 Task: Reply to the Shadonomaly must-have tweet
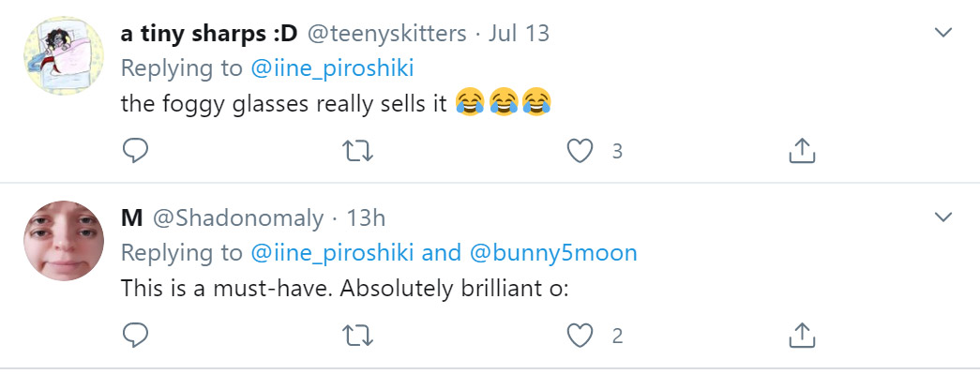click(x=135, y=336)
